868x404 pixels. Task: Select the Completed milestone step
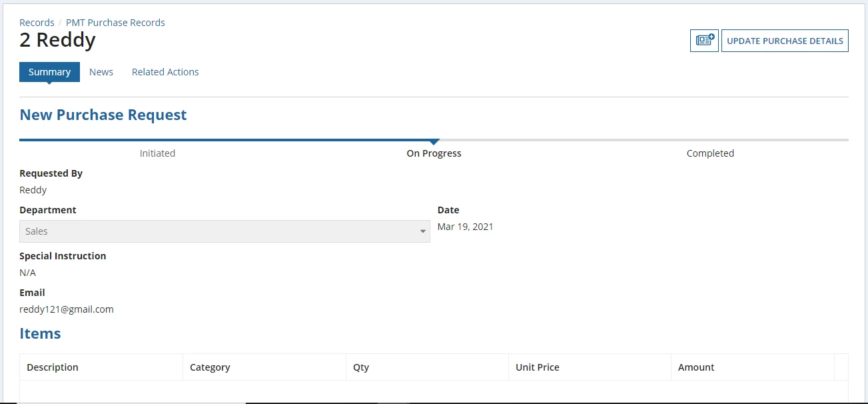[x=710, y=153]
